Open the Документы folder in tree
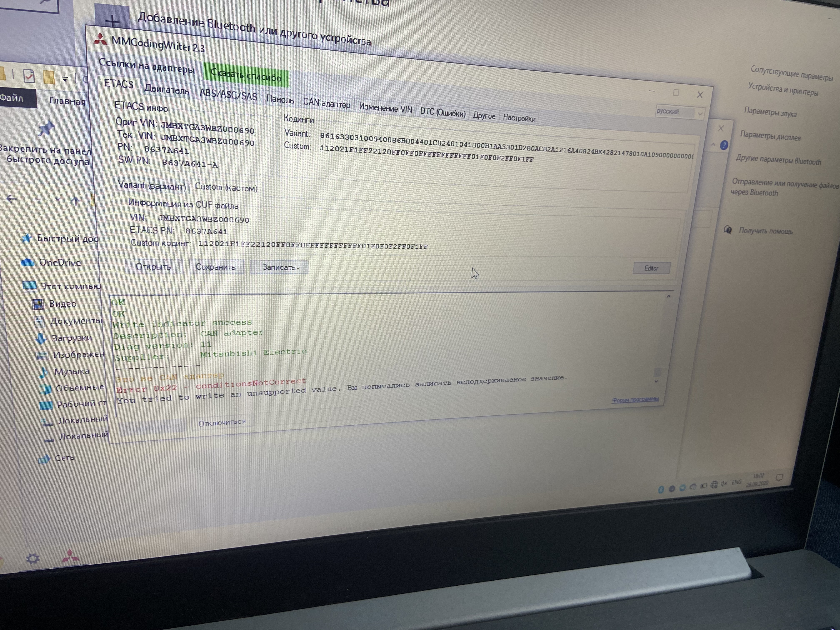The height and width of the screenshot is (630, 840). tap(68, 321)
